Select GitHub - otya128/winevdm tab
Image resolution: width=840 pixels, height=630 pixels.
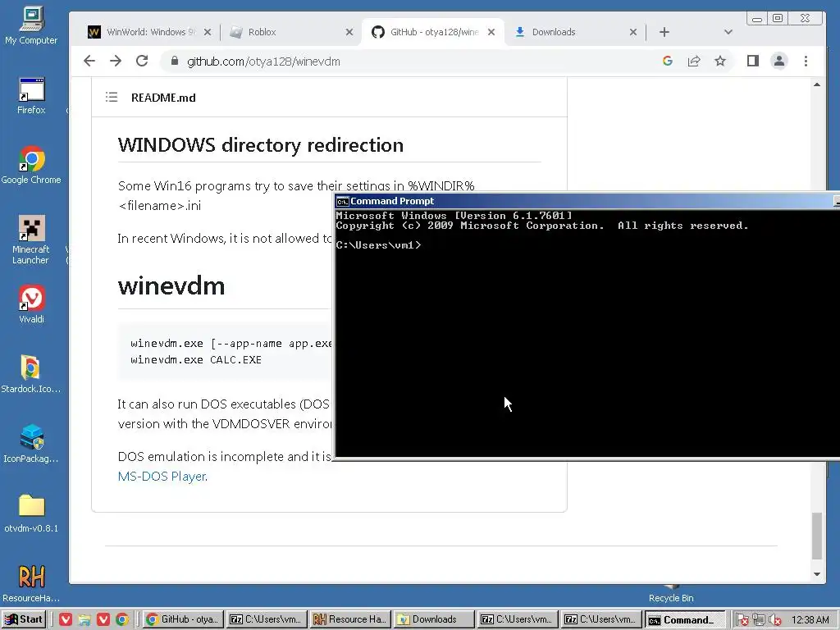tap(431, 32)
